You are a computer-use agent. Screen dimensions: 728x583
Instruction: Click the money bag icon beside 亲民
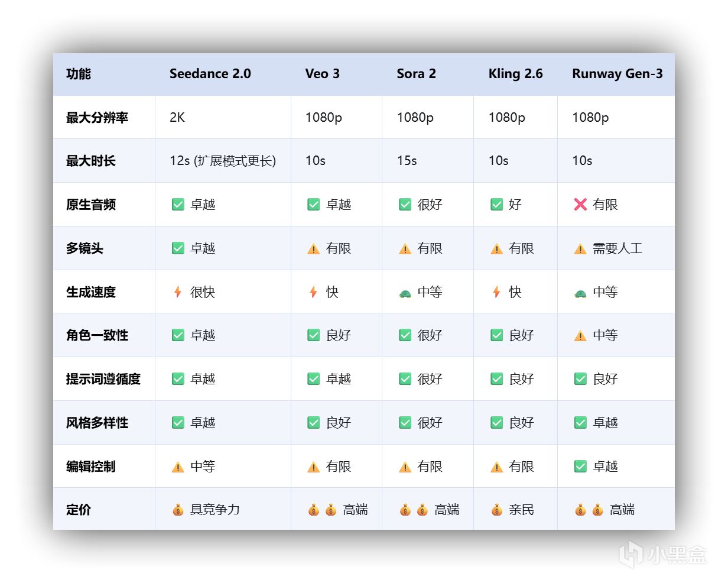[496, 510]
